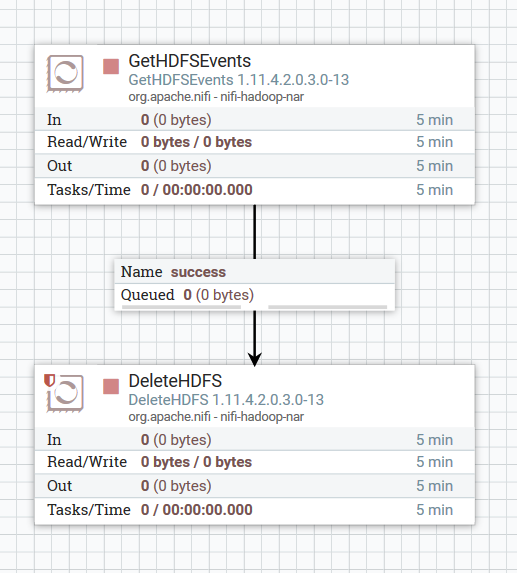Click the red stopped indicator on GetHDFSEvents
The width and height of the screenshot is (517, 573).
pyautogui.click(x=111, y=67)
